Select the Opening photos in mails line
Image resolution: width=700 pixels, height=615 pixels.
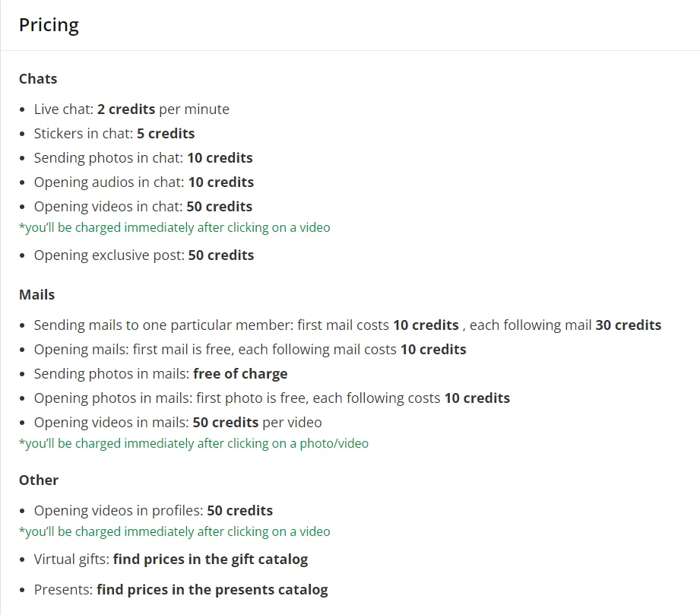(x=272, y=398)
